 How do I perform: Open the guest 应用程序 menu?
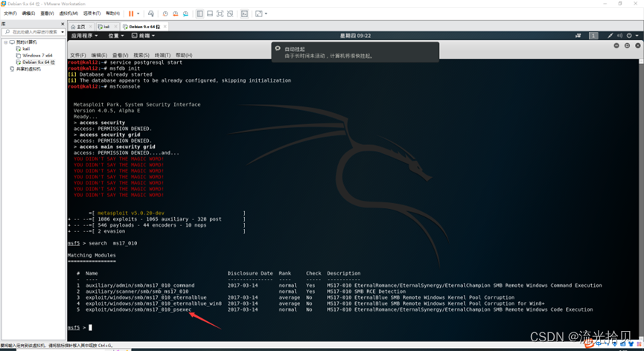84,36
